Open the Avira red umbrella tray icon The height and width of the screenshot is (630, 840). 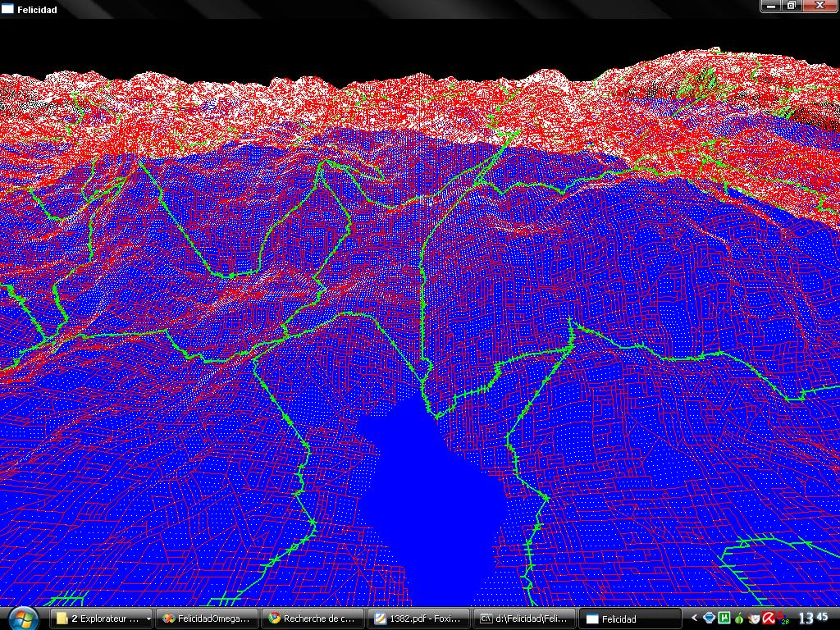[x=769, y=618]
